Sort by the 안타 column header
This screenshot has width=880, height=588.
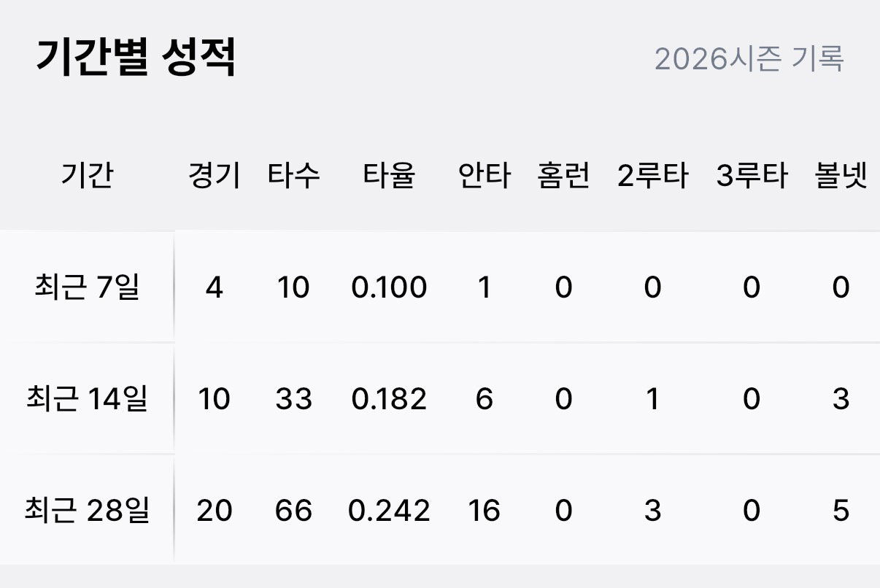coord(485,177)
